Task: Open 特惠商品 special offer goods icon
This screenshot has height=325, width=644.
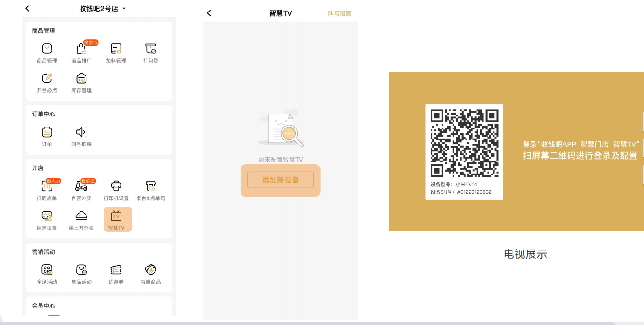Action: [150, 270]
